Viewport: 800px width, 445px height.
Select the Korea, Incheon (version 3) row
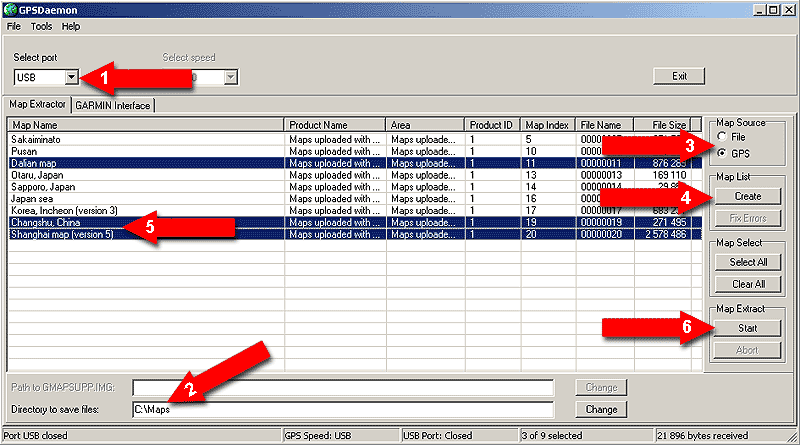[x=355, y=210]
